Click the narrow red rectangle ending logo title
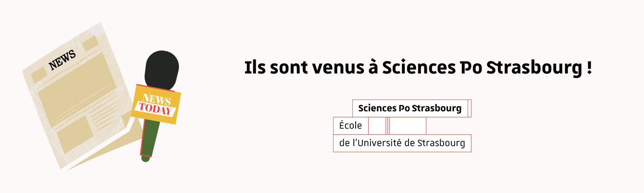 coord(470,109)
